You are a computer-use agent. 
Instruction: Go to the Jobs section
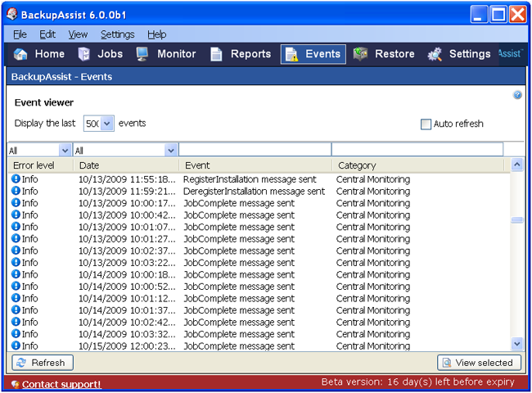[101, 54]
